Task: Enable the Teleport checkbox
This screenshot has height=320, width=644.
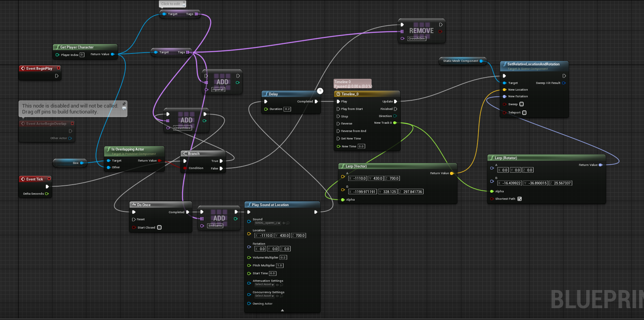Action: (x=524, y=113)
